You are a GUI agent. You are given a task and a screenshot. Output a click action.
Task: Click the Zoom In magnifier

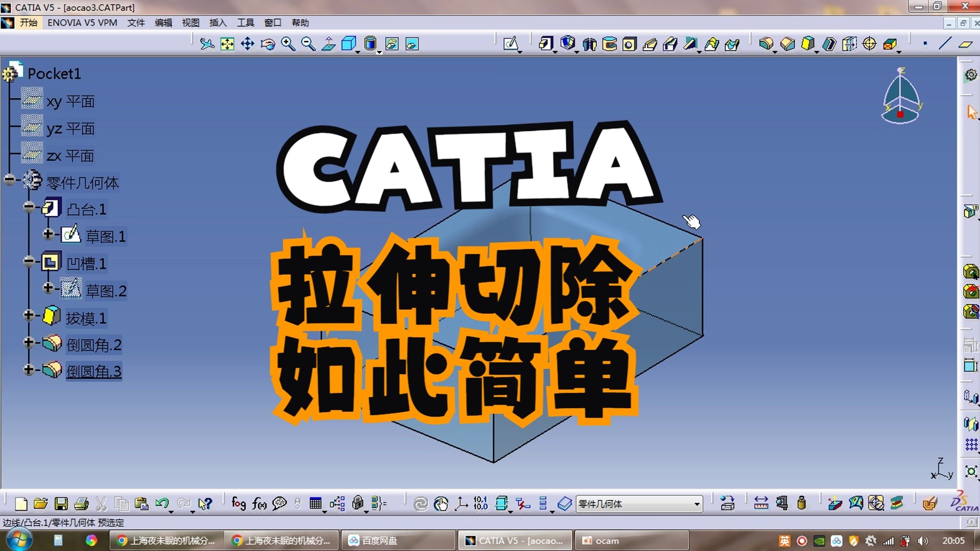(x=288, y=44)
